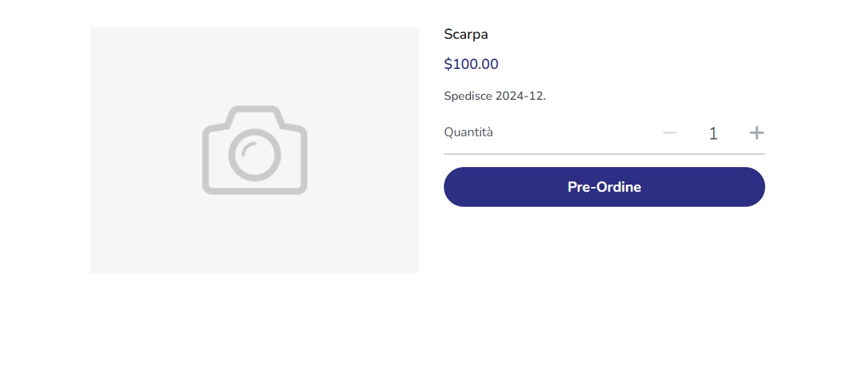This screenshot has height=381, width=868.
Task: Click the top edge of the product photo placeholder
Action: (255, 29)
